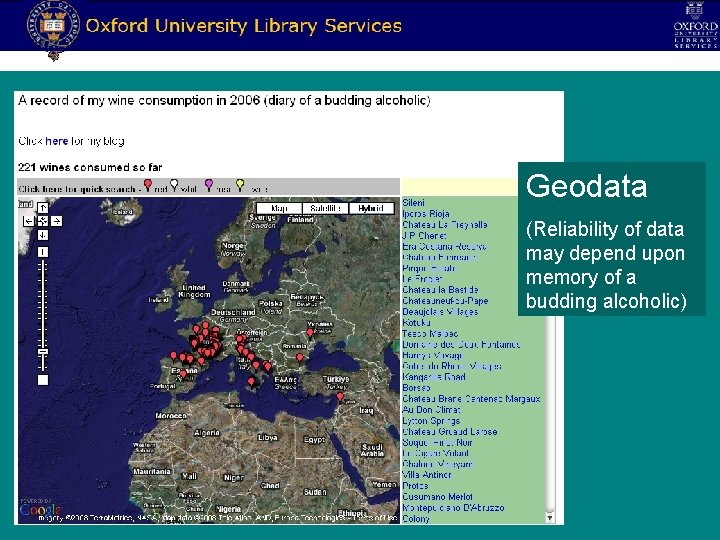
Task: Click the '221 wines consumed so far' text
Action: (90, 167)
